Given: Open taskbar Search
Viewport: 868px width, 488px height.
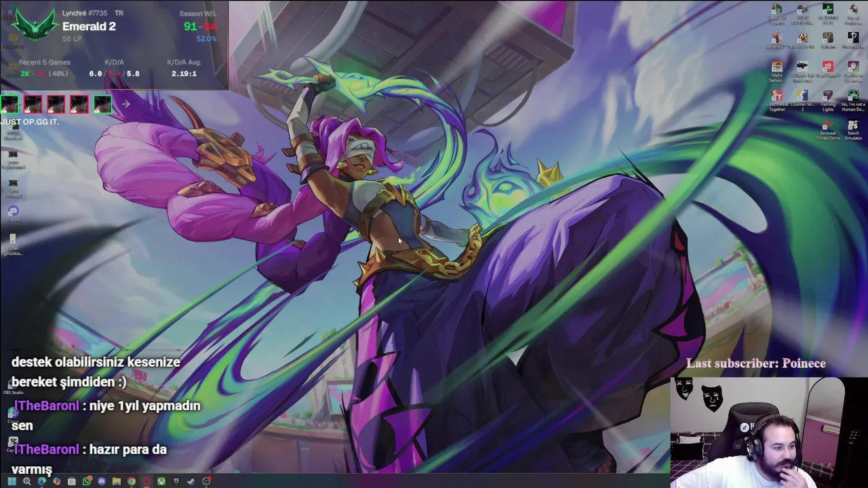Looking at the screenshot, I should (27, 481).
